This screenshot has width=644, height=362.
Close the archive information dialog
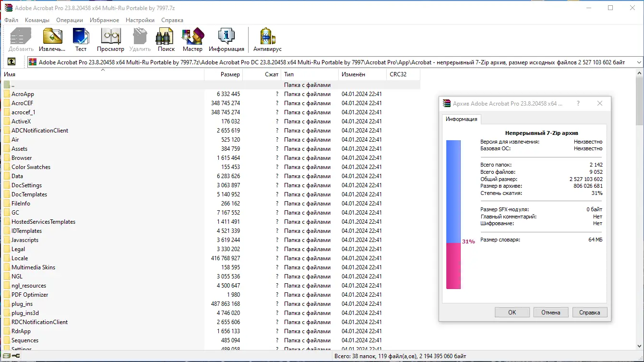tap(600, 103)
